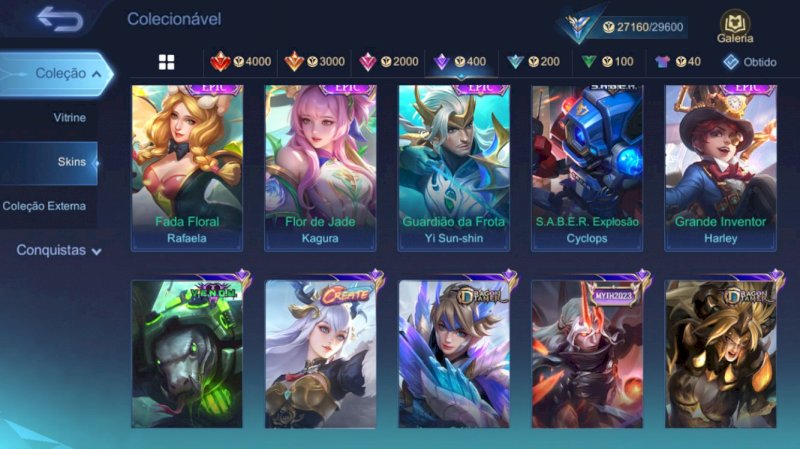Filter by green 100-point gem tier
Viewport: 800px width, 449px height.
coord(608,62)
